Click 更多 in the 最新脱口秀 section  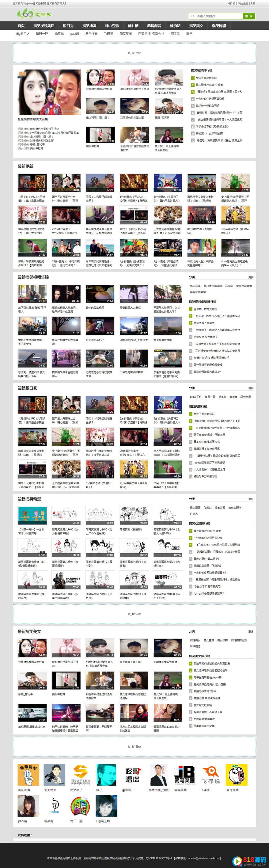(x=251, y=388)
